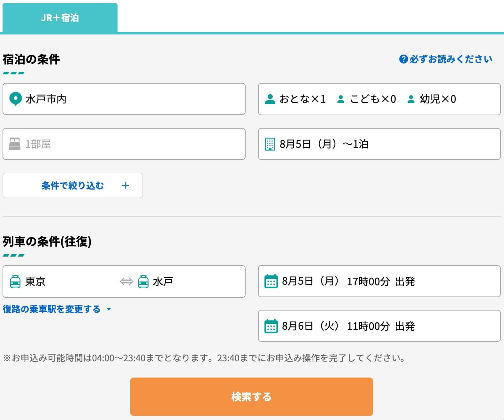Click the 宿泊の条件 heading
This screenshot has width=504, height=420.
coord(31,59)
